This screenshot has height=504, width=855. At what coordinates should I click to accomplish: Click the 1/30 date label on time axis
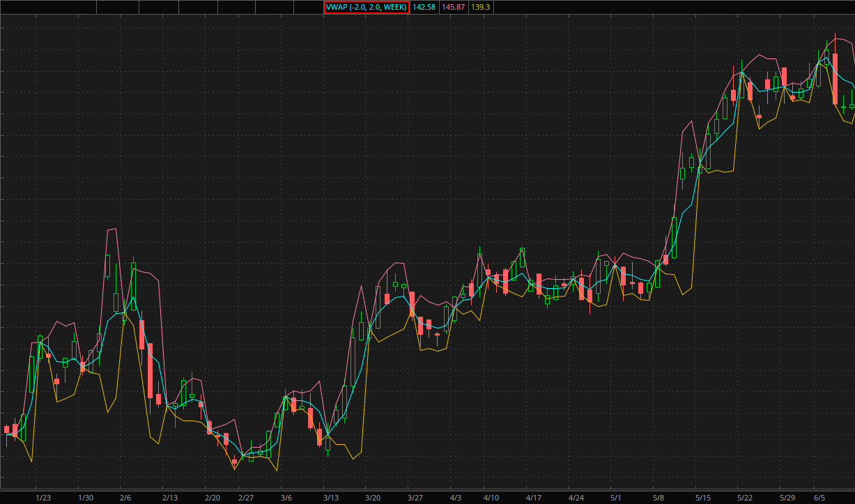[x=86, y=498]
